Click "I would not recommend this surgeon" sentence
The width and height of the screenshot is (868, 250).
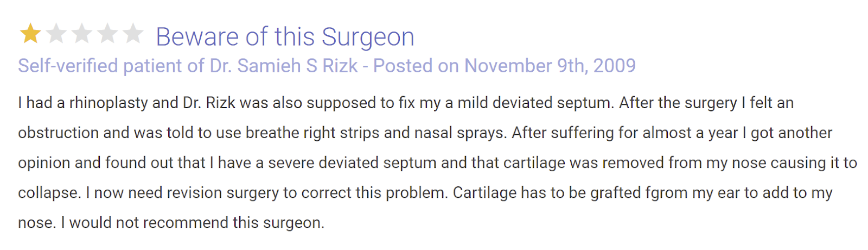[193, 222]
